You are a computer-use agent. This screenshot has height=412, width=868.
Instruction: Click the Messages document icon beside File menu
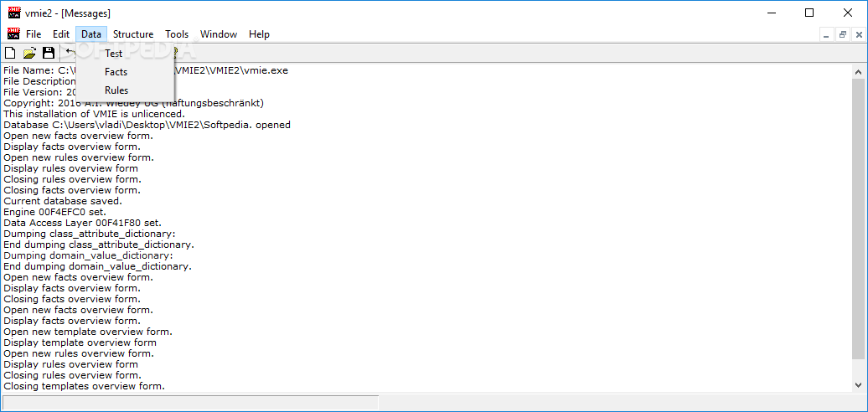click(x=14, y=34)
